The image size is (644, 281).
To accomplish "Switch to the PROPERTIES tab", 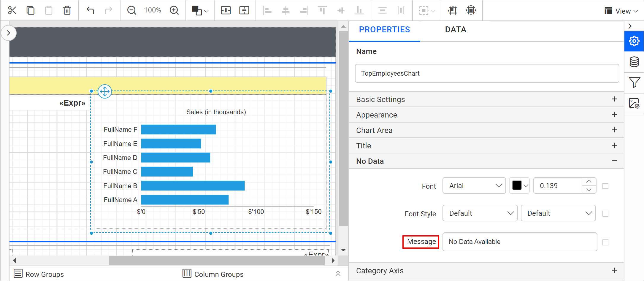I will coord(384,30).
